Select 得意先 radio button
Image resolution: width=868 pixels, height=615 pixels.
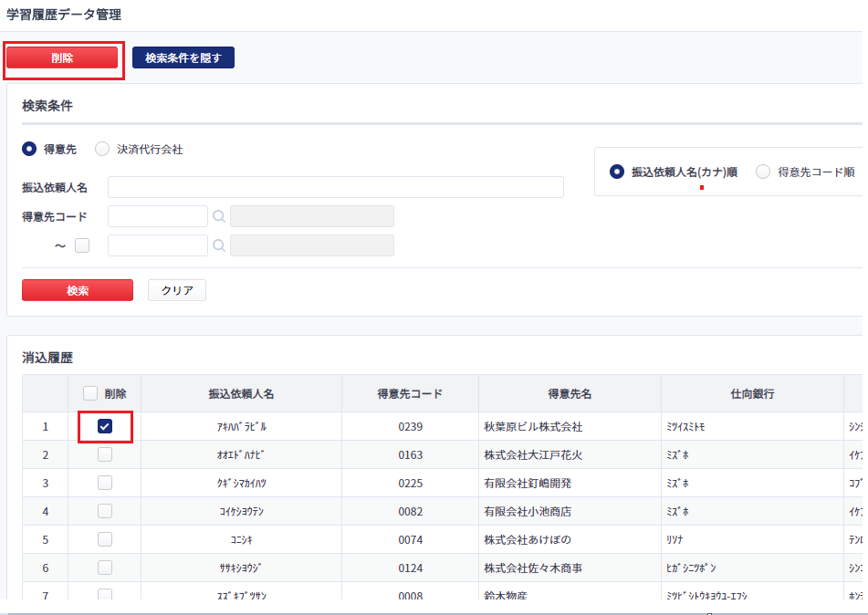pyautogui.click(x=29, y=149)
